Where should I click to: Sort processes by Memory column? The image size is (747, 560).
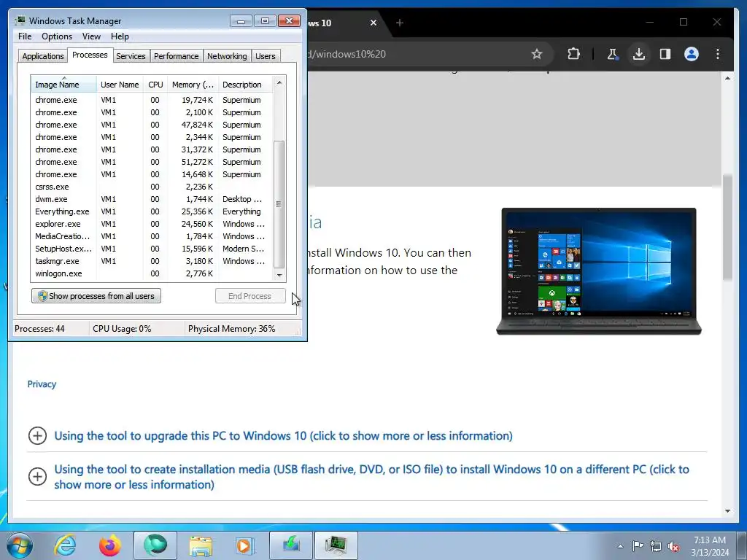coord(193,85)
